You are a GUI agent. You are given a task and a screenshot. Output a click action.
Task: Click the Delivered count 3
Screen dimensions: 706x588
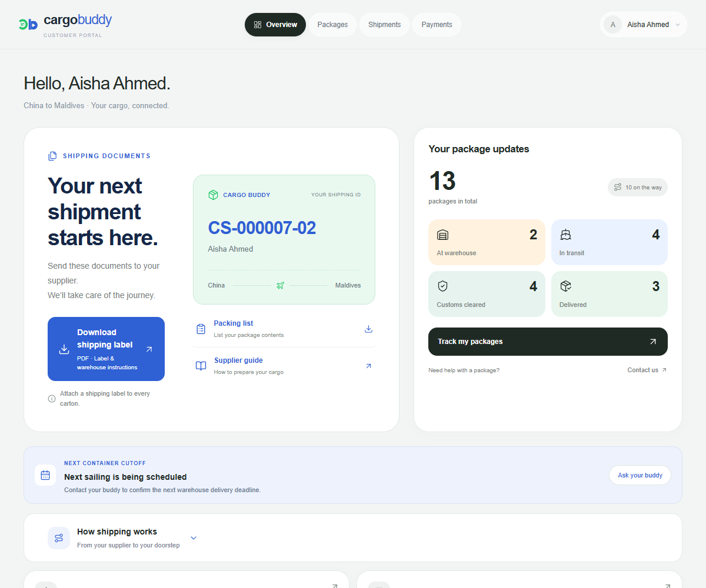coord(655,286)
